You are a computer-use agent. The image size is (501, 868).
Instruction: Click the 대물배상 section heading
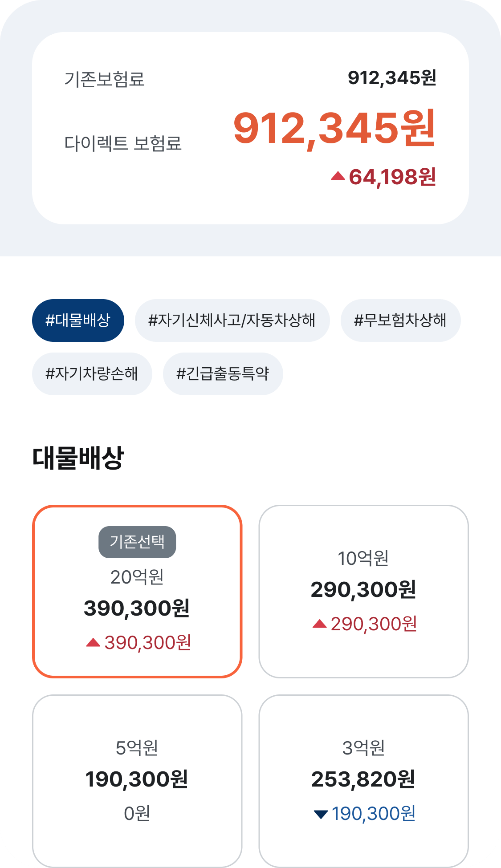(78, 458)
